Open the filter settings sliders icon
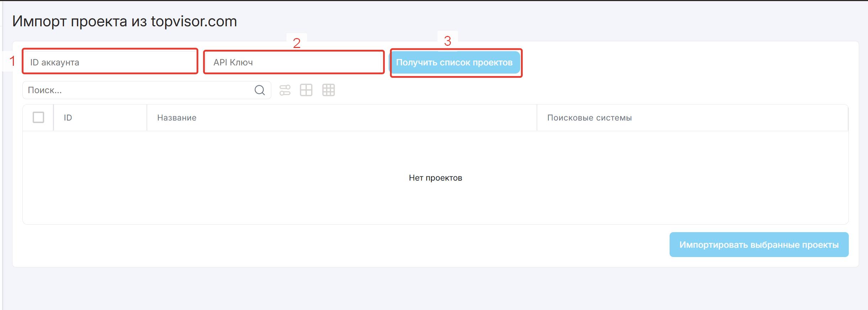Viewport: 868px width, 310px height. coord(285,90)
